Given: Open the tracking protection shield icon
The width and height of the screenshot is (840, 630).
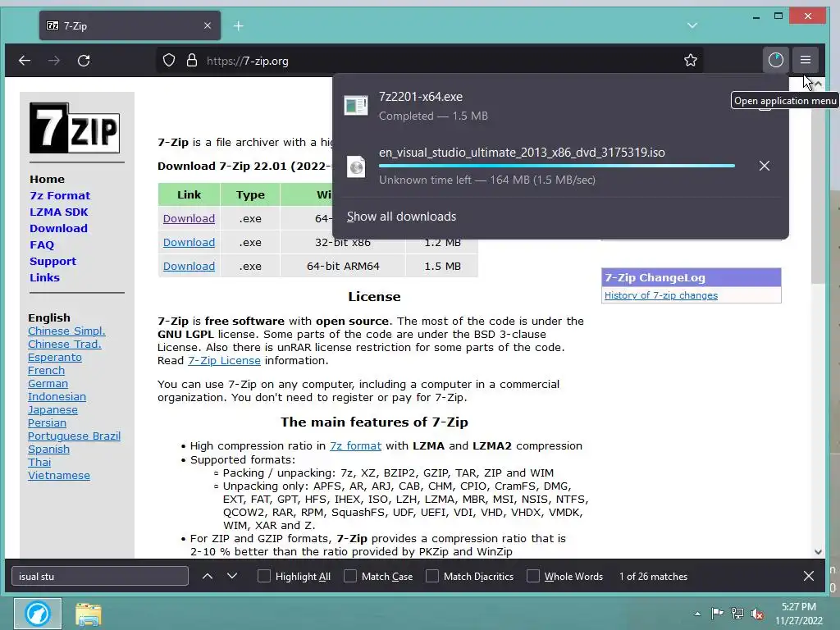Looking at the screenshot, I should tap(169, 61).
